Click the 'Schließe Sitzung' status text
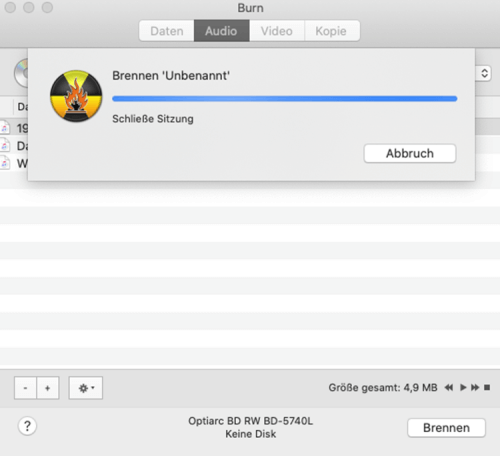The height and width of the screenshot is (456, 500). [153, 119]
